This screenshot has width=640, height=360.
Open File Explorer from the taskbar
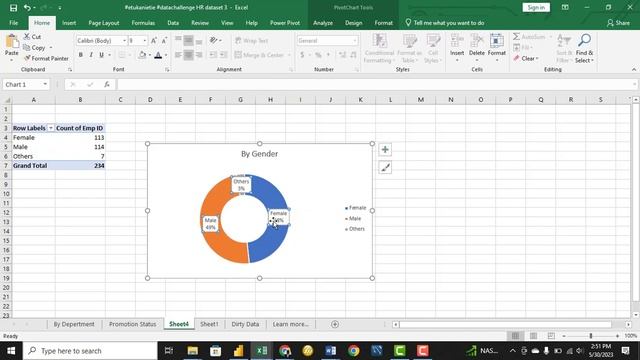[193, 351]
